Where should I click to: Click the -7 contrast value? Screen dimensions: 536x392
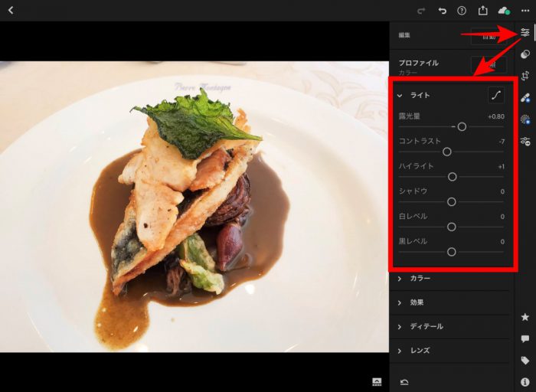pyautogui.click(x=502, y=142)
